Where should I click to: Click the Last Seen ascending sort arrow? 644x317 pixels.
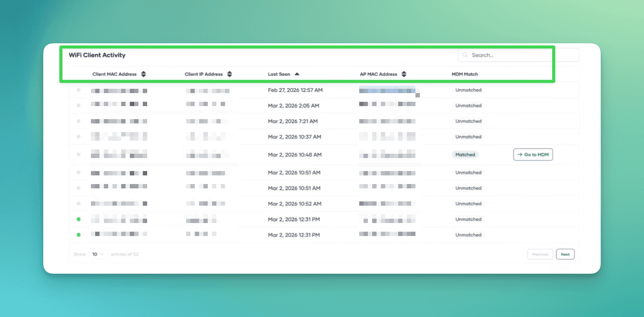pos(297,74)
